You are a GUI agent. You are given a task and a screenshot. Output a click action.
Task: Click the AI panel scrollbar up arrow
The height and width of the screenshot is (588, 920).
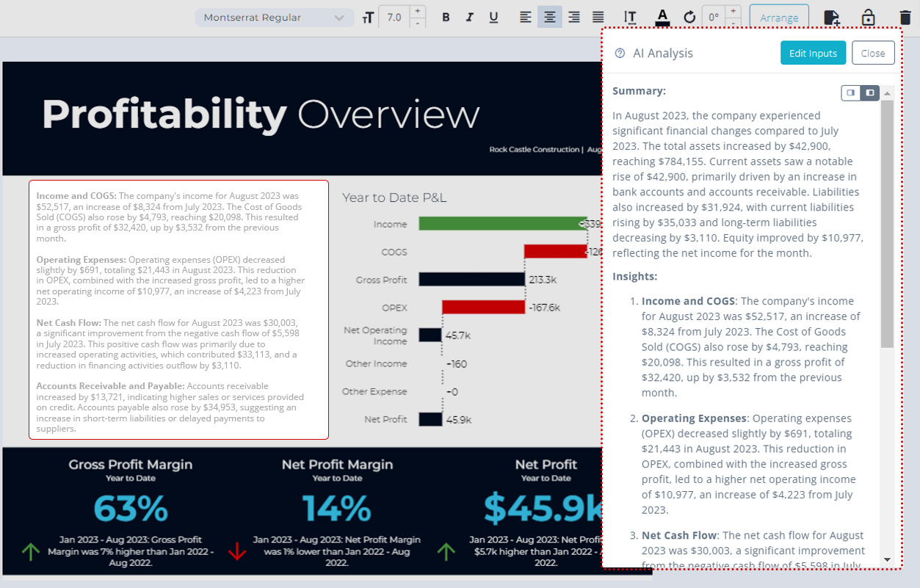click(887, 93)
